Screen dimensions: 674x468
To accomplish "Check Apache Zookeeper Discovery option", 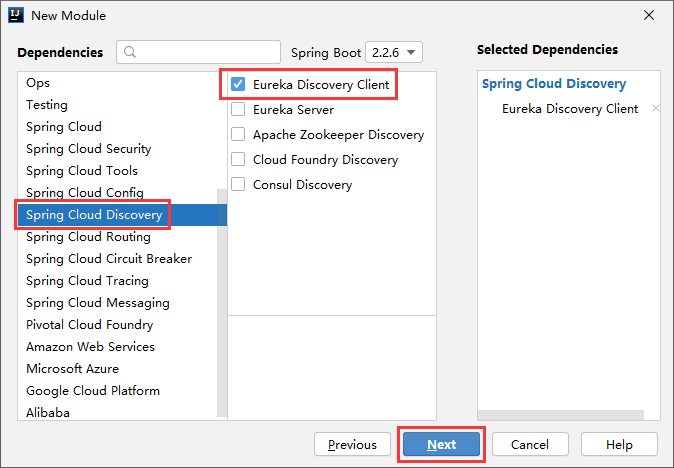I will coord(238,135).
